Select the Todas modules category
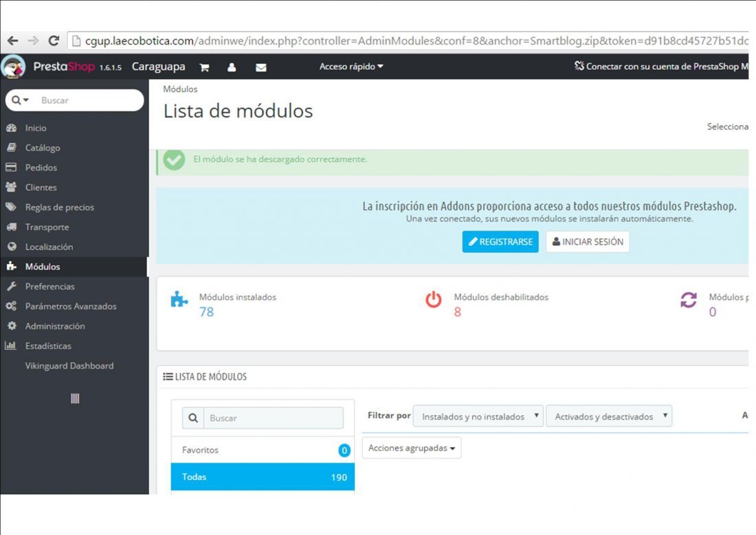The image size is (756, 535). pos(263,477)
